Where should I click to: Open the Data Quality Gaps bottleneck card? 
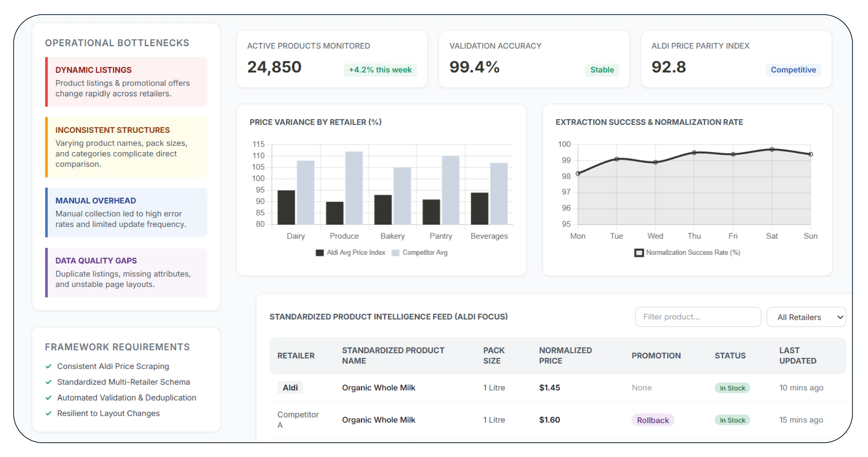click(x=126, y=273)
